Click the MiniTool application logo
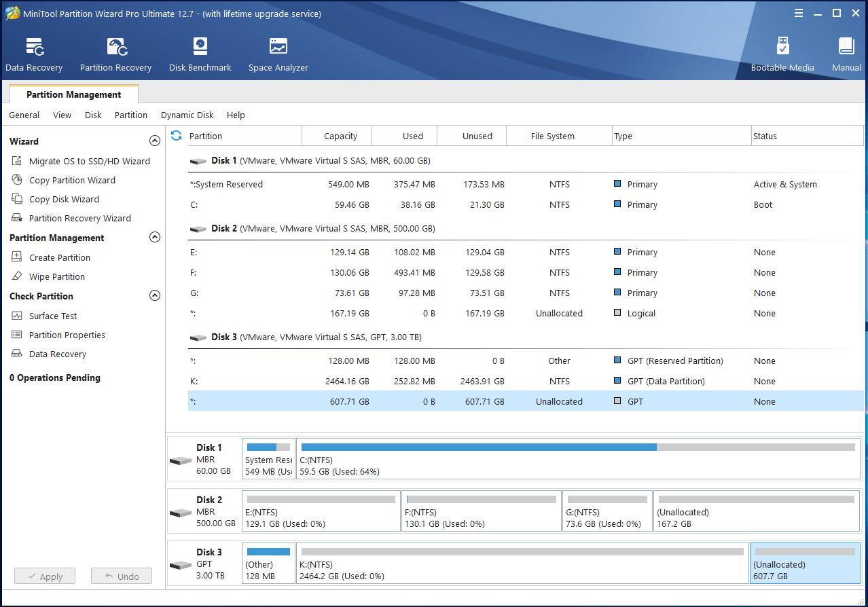Screen dimensions: 868x607 pos(12,14)
